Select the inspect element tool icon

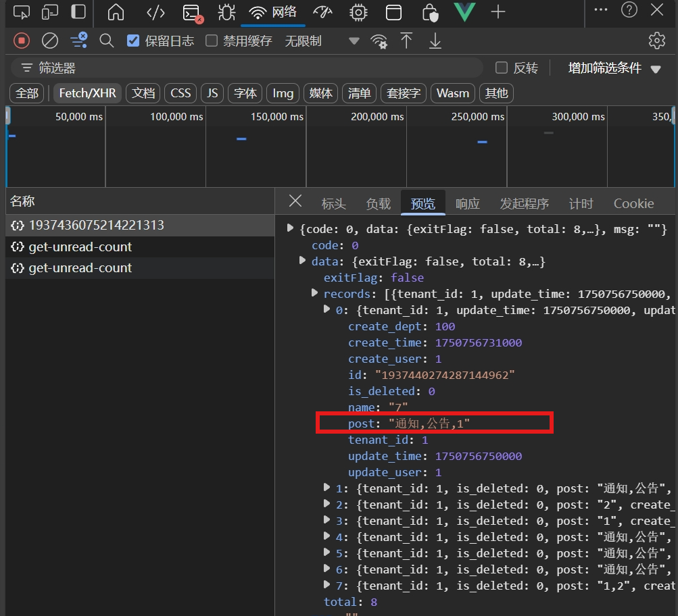click(x=21, y=12)
